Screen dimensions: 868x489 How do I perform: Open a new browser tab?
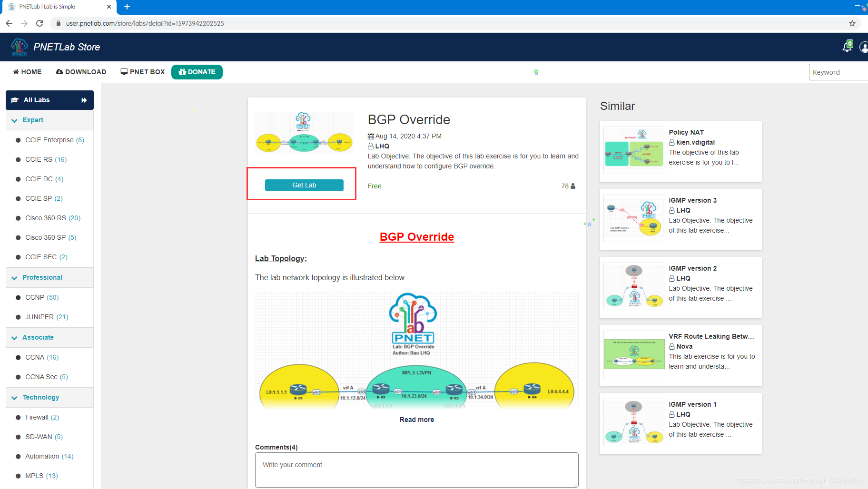(127, 7)
